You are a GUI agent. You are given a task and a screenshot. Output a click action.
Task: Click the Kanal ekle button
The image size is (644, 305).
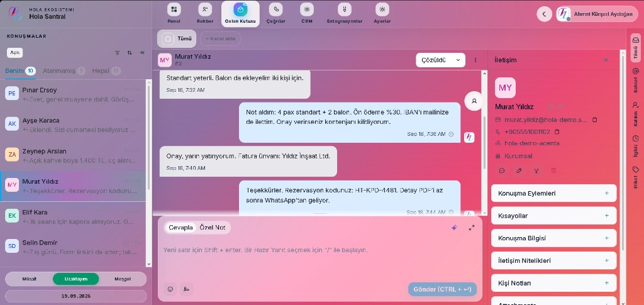[220, 38]
